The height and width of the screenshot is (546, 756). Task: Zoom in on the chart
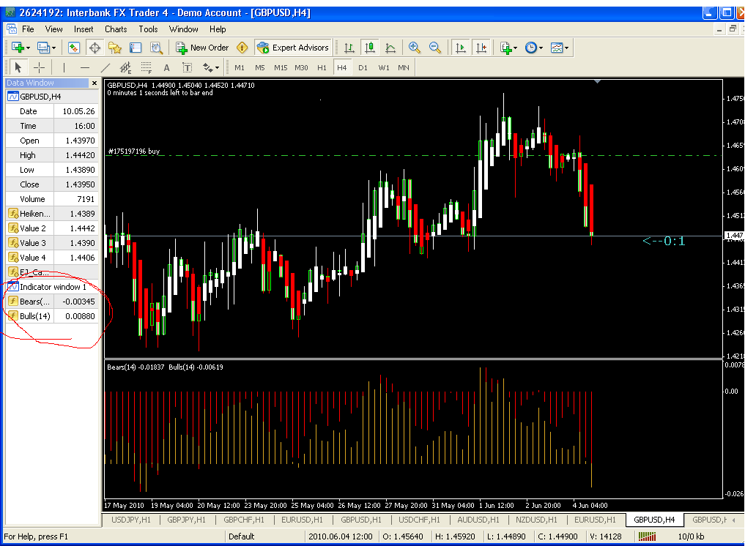pos(414,48)
